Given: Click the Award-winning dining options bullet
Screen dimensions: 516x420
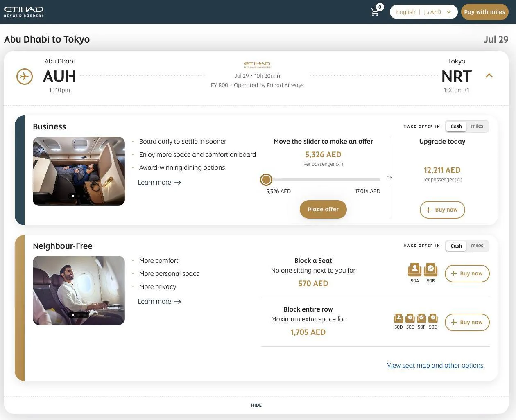Looking at the screenshot, I should [x=182, y=167].
